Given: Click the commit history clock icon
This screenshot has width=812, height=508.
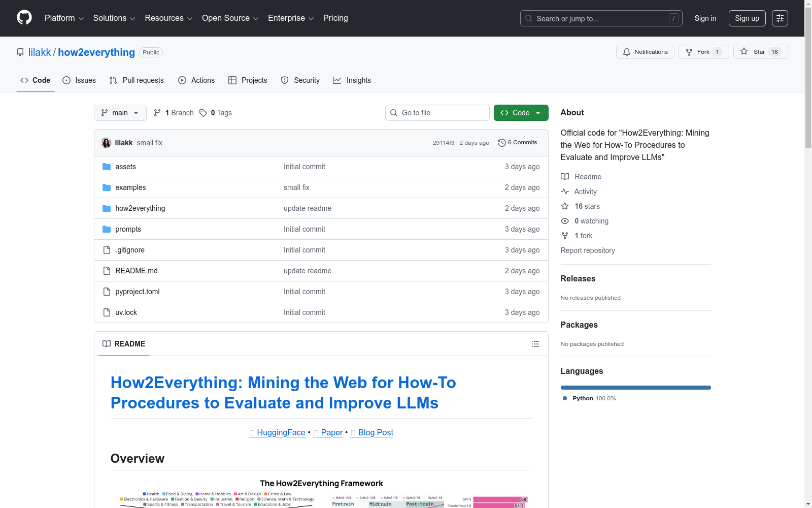Looking at the screenshot, I should [x=502, y=143].
